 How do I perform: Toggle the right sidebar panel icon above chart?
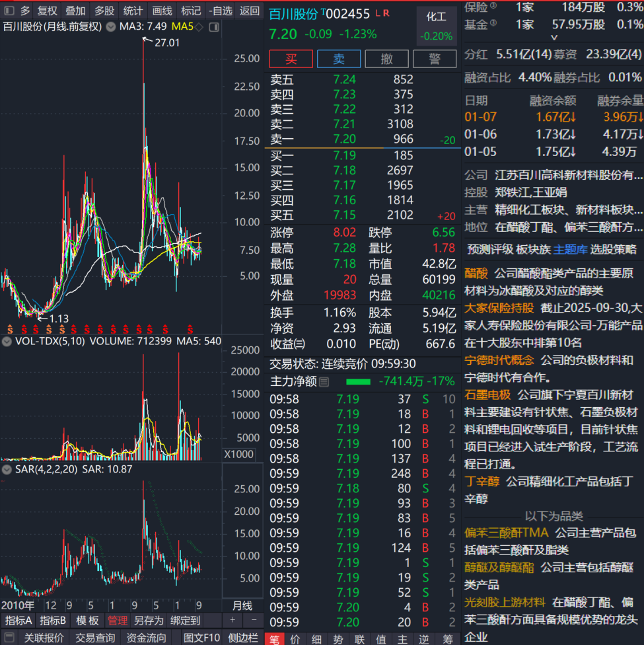(x=214, y=27)
